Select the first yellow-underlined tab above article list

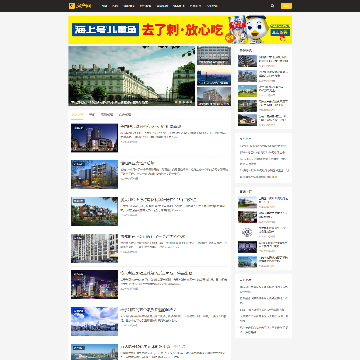tap(77, 114)
